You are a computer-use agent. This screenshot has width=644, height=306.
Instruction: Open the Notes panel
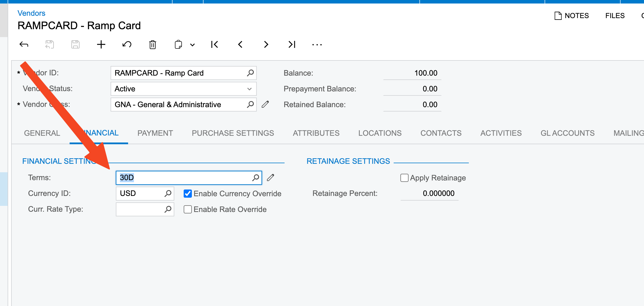tap(571, 15)
